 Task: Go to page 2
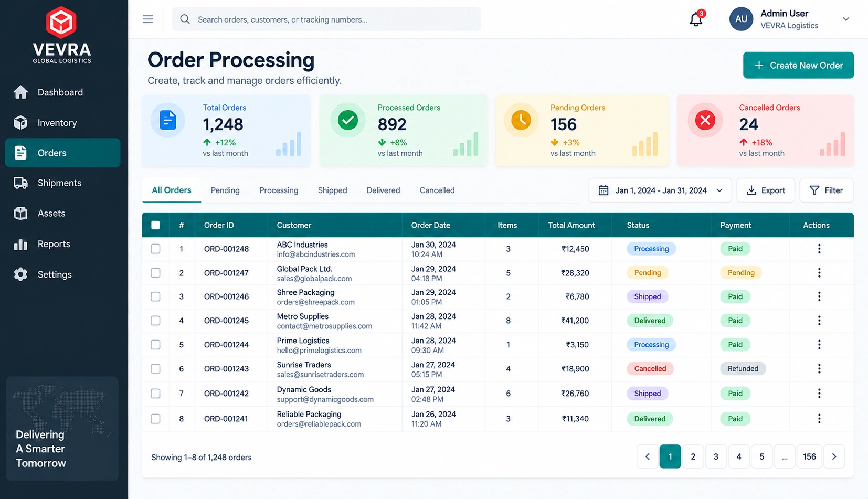(x=693, y=456)
